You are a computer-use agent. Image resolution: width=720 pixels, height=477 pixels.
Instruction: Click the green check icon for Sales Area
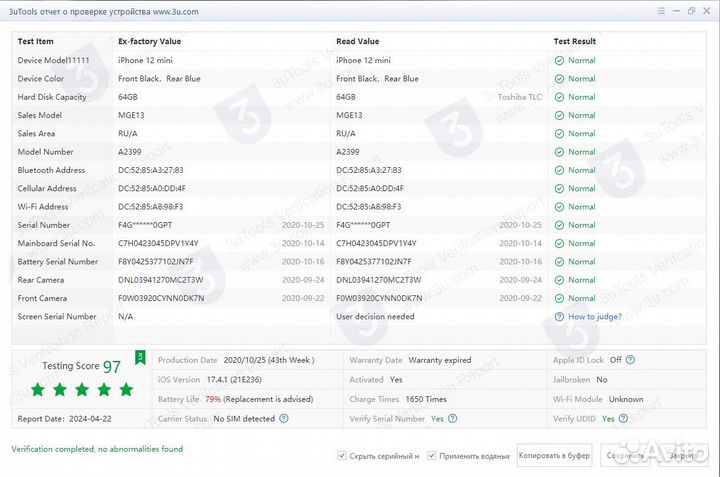559,134
